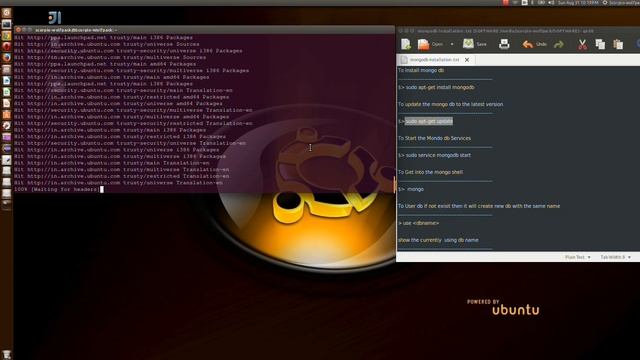640x360 pixels.
Task: Click 'To Get into the mongo shell' line
Action: [430, 172]
